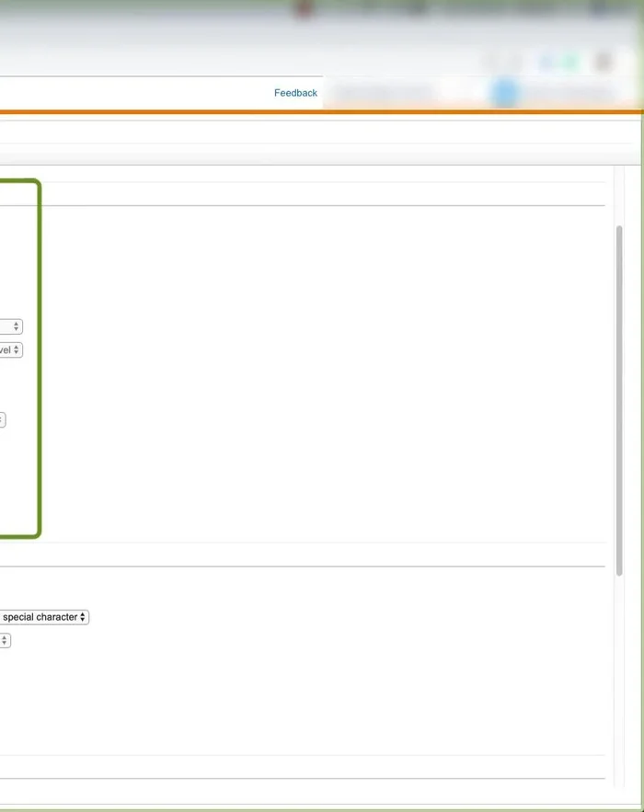
Task: Click the blank white header area left of Feedback
Action: [x=138, y=93]
